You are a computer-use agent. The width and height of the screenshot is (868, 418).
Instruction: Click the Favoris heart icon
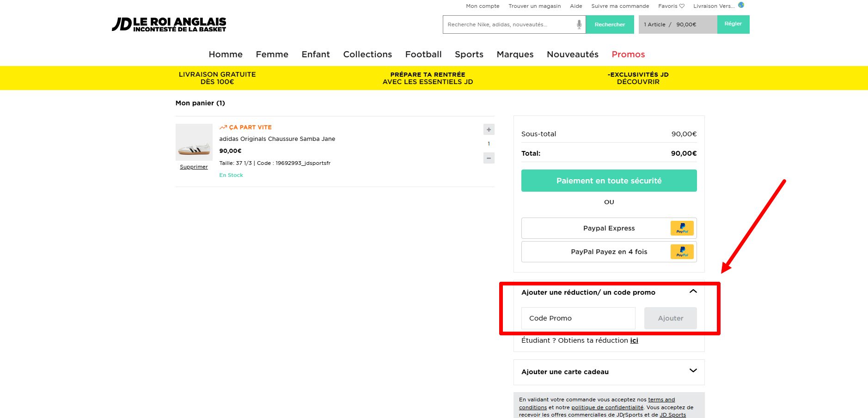(x=681, y=6)
